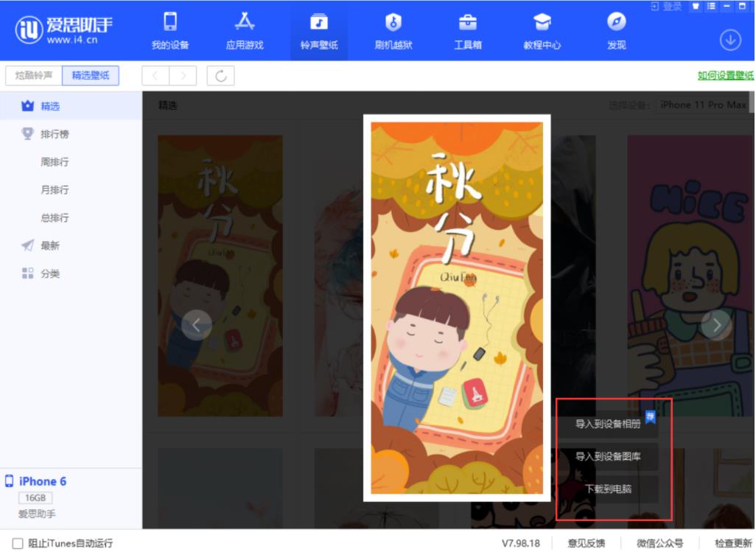Click 刷机越狱 shield icon
The image size is (756, 552).
393,22
